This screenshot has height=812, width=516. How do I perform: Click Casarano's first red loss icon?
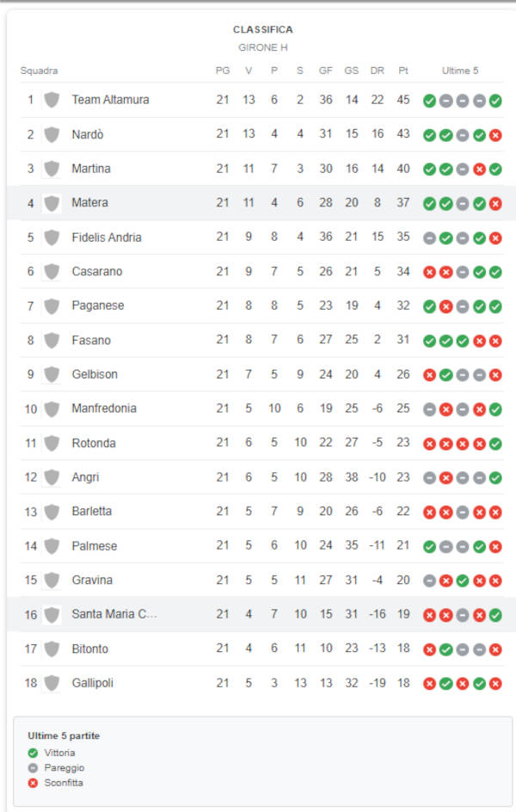[429, 273]
